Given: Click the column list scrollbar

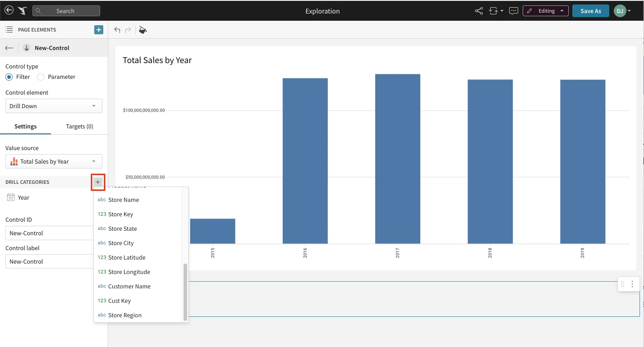Looking at the screenshot, I should [185, 292].
